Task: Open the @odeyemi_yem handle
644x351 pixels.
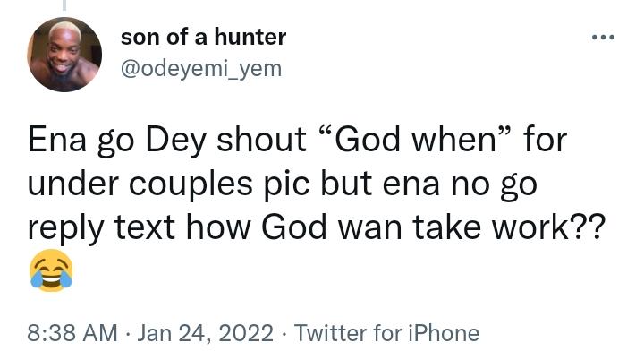Action: coord(201,69)
